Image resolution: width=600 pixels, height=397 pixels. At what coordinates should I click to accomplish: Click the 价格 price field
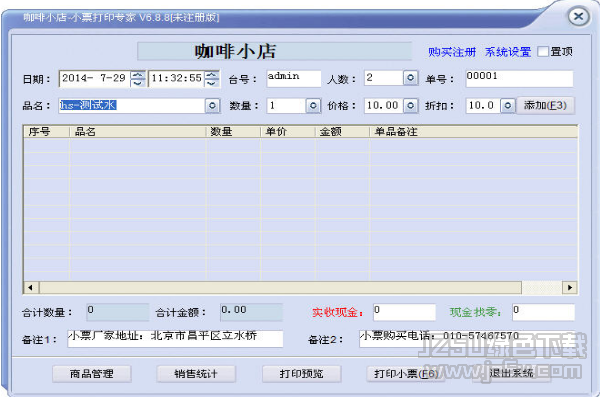point(383,105)
